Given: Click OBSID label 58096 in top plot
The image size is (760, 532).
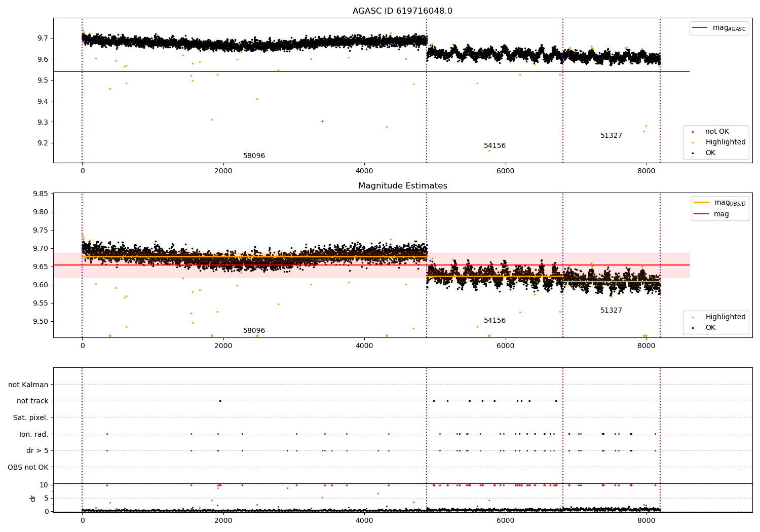Looking at the screenshot, I should 254,156.
